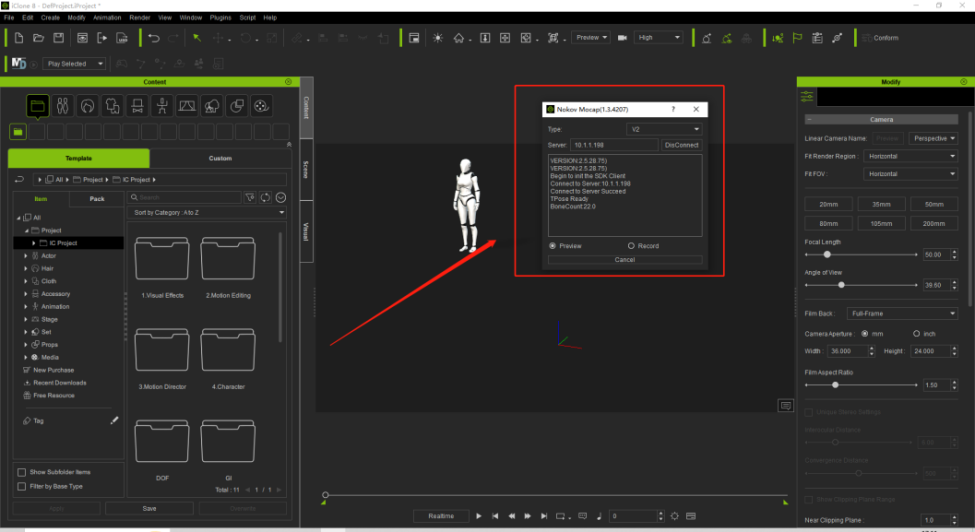Select the Record radio button
The image size is (975, 532).
(x=631, y=246)
